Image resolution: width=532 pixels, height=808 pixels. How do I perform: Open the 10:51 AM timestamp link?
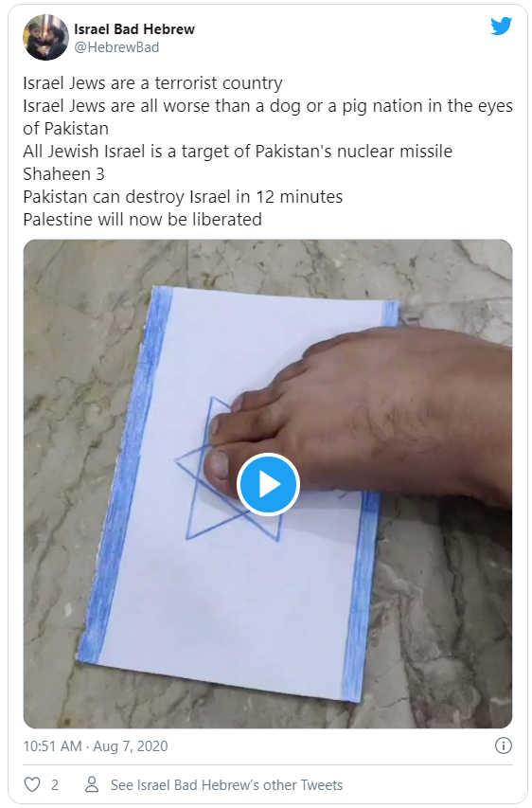pyautogui.click(x=52, y=746)
